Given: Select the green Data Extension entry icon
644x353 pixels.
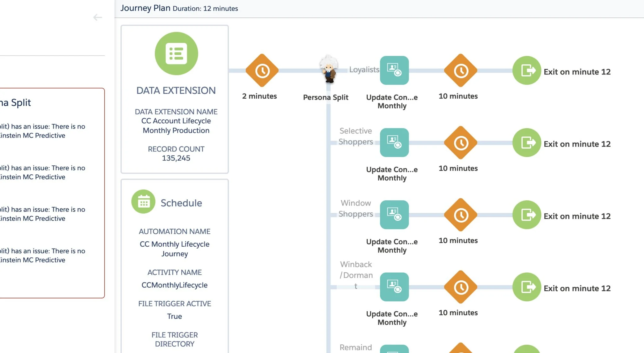Looking at the screenshot, I should click(x=176, y=53).
